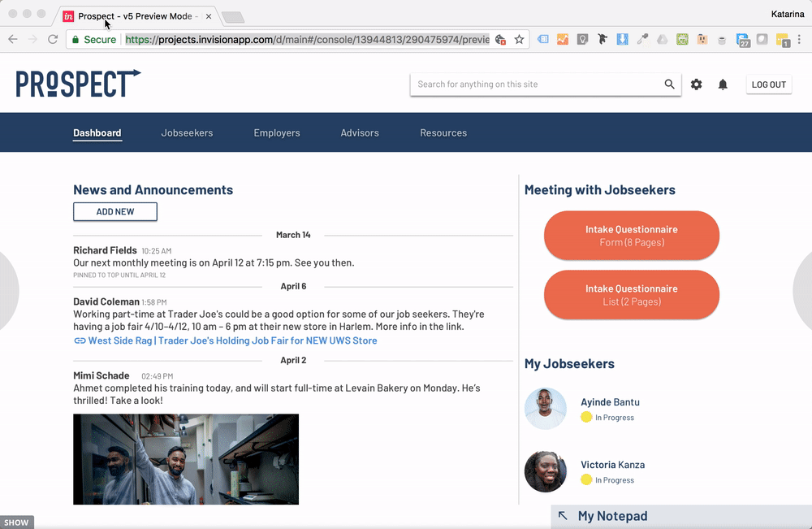This screenshot has width=812, height=529.
Task: Open Intake Questionnaire Form (8 Pages)
Action: 631,235
